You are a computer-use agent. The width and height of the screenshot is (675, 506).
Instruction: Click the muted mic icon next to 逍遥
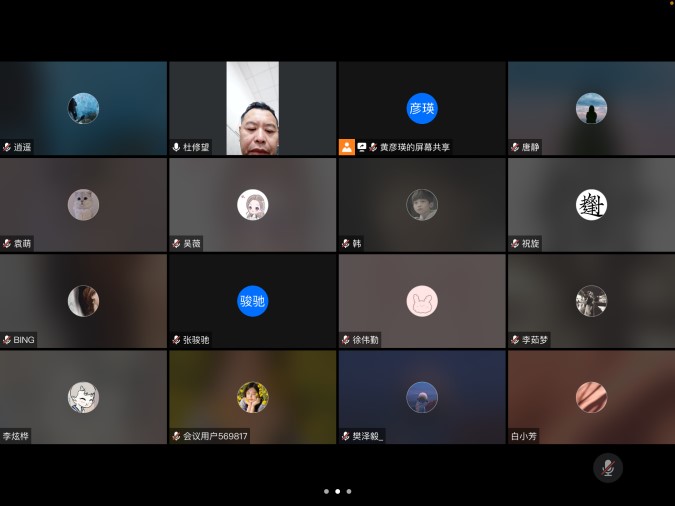(x=7, y=147)
